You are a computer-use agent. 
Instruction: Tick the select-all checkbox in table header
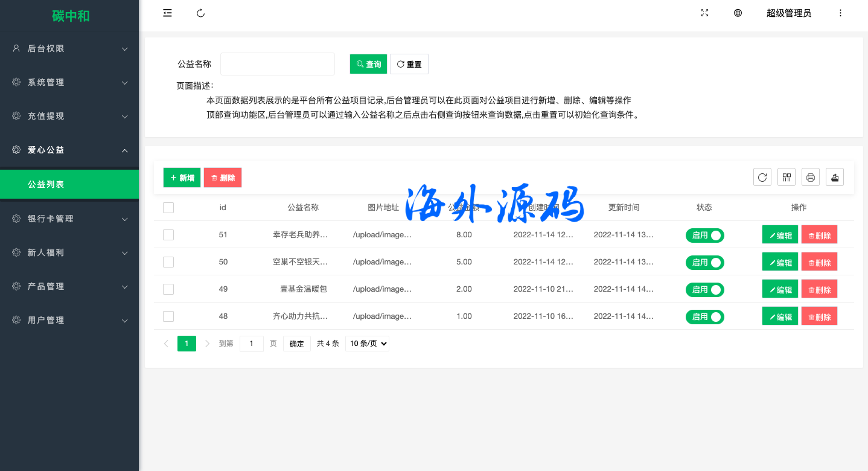tap(168, 208)
